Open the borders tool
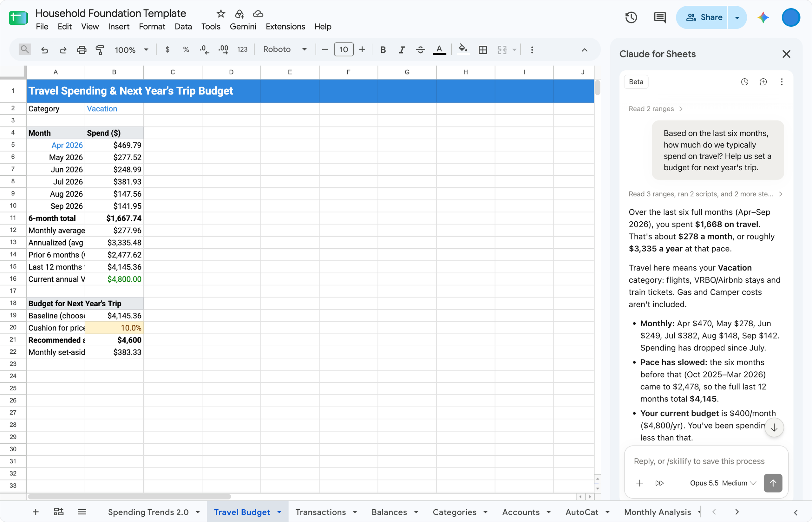Viewport: 812px width, 522px height. click(x=482, y=50)
